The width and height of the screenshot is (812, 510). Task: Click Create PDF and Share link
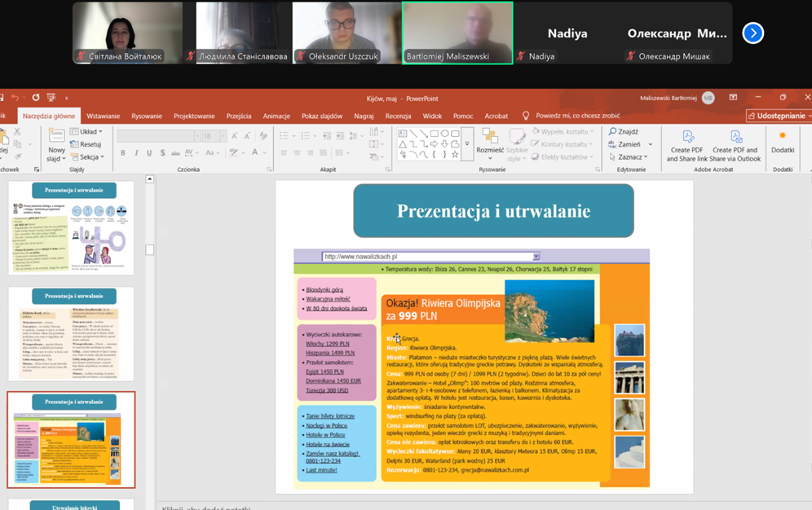coord(686,147)
